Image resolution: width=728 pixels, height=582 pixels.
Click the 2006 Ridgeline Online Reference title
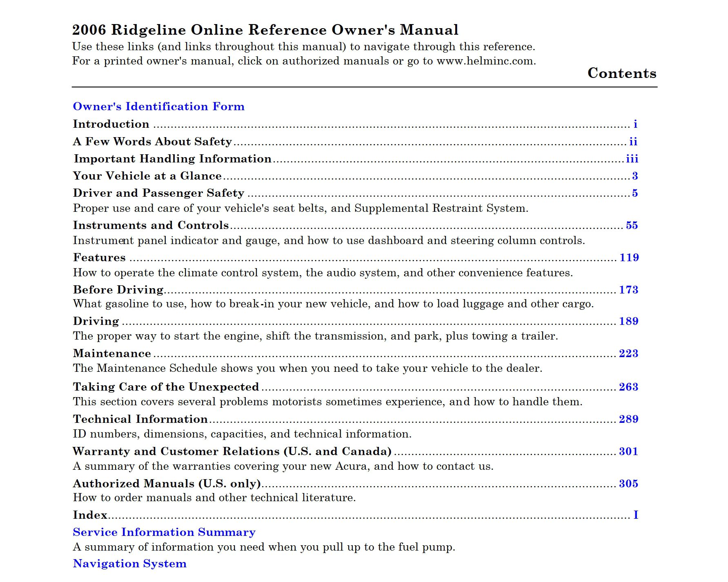[265, 30]
